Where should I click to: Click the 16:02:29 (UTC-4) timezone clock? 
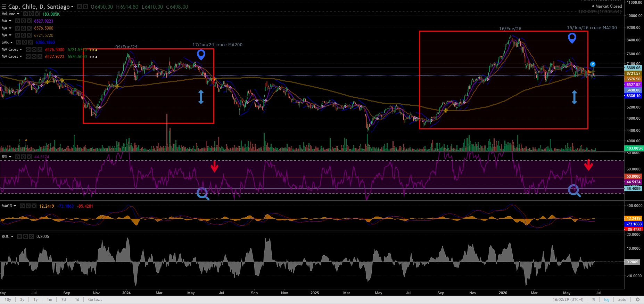point(568,299)
